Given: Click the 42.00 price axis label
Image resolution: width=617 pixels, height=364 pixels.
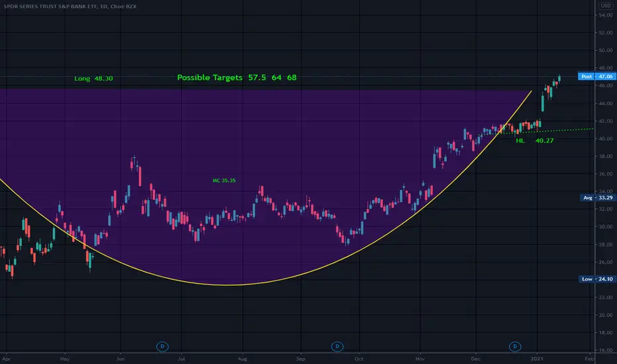Looking at the screenshot, I should (x=606, y=121).
